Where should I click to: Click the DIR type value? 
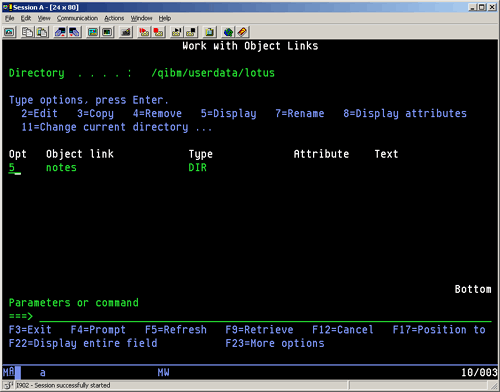[197, 167]
